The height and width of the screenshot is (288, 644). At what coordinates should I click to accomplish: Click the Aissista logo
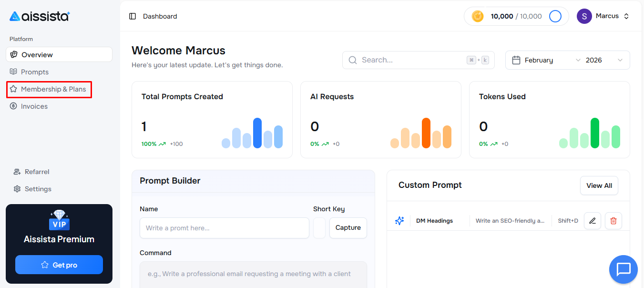[x=40, y=16]
